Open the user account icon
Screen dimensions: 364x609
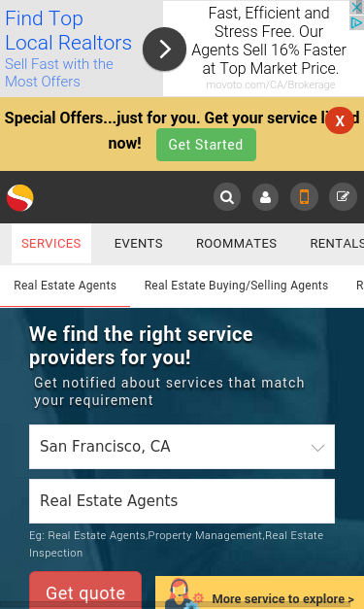(265, 197)
